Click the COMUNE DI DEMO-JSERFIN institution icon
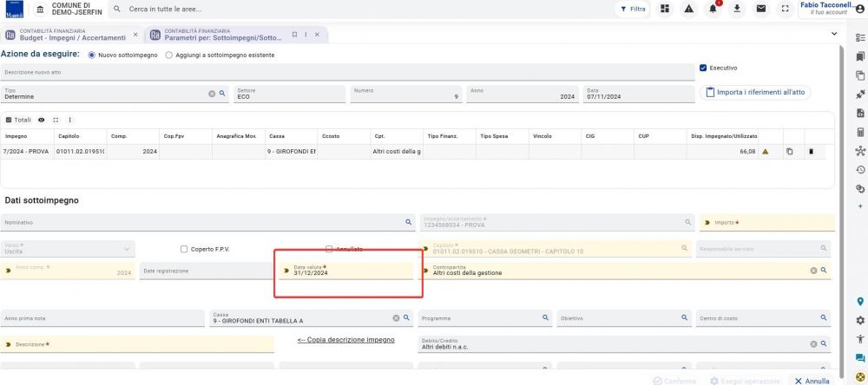Viewport: 868px width, 385px height. tap(40, 9)
